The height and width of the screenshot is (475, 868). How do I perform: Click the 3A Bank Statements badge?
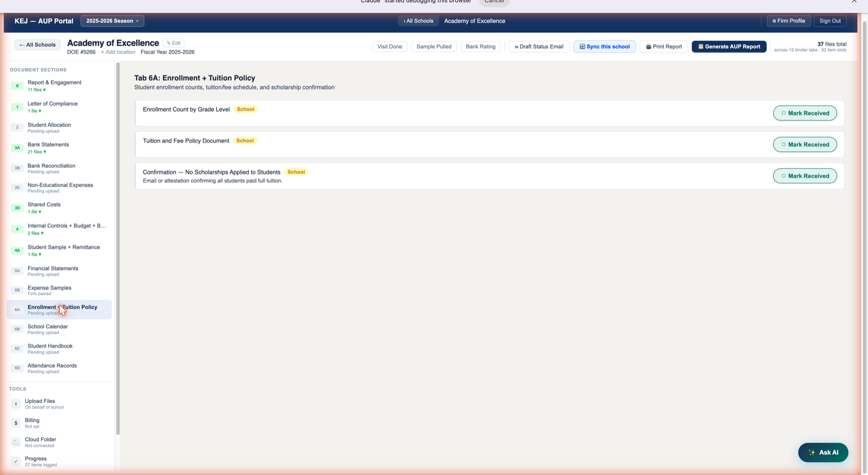pyautogui.click(x=17, y=148)
